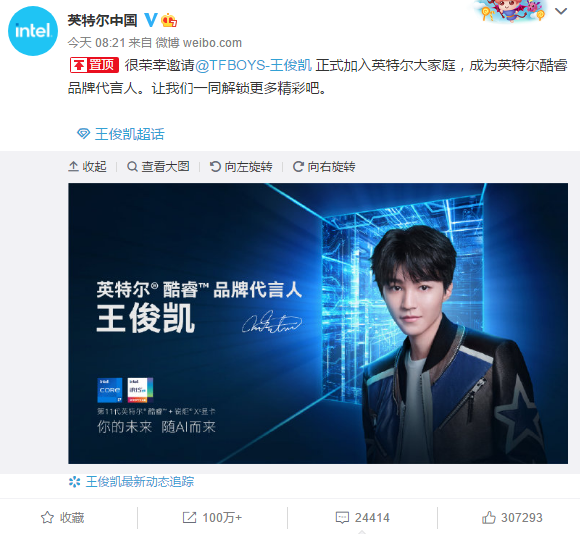The width and height of the screenshot is (580, 534).
Task: Click the 收藏 star to favorite the post
Action: coord(62,517)
